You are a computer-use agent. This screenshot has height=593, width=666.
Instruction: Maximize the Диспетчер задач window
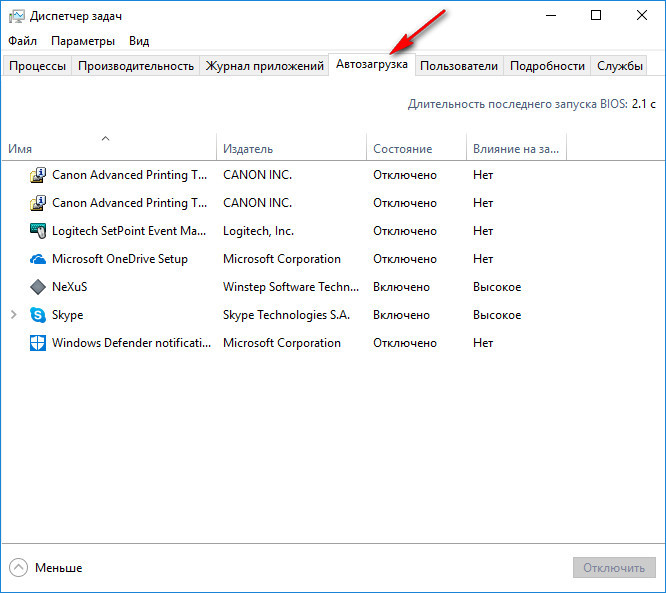pyautogui.click(x=596, y=15)
